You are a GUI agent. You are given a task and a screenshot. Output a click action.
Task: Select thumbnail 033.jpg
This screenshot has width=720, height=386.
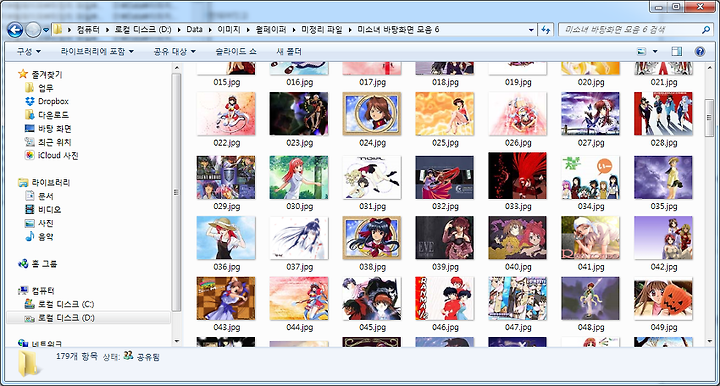(518, 176)
